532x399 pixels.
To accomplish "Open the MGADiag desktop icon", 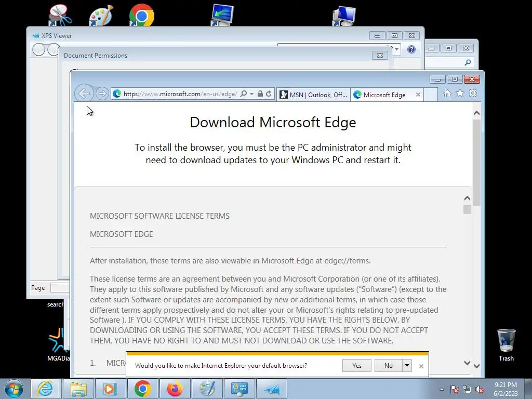I will tap(58, 343).
